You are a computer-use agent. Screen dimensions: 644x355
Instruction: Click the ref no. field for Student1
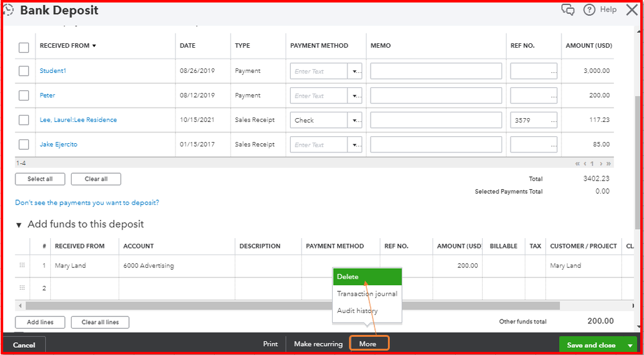pyautogui.click(x=534, y=71)
